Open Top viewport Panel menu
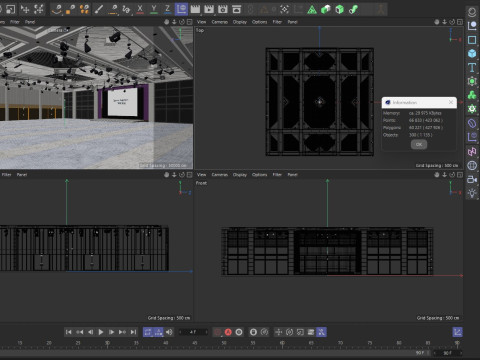Viewport: 480px width, 360px height. point(292,22)
